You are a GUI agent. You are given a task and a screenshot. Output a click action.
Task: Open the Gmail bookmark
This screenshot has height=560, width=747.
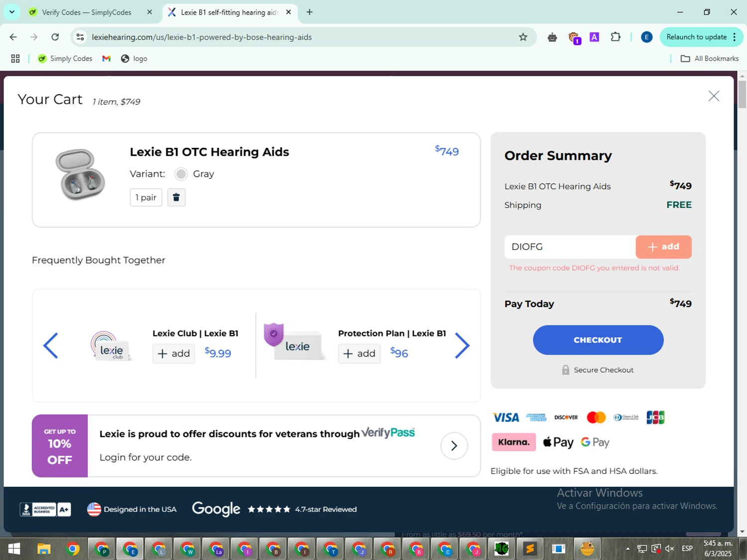[x=106, y=59]
